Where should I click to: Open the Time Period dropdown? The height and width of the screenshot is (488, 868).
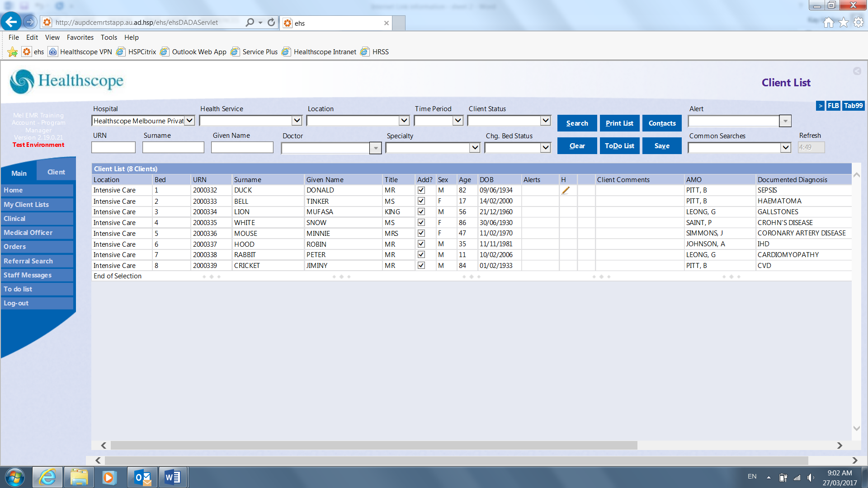[458, 121]
